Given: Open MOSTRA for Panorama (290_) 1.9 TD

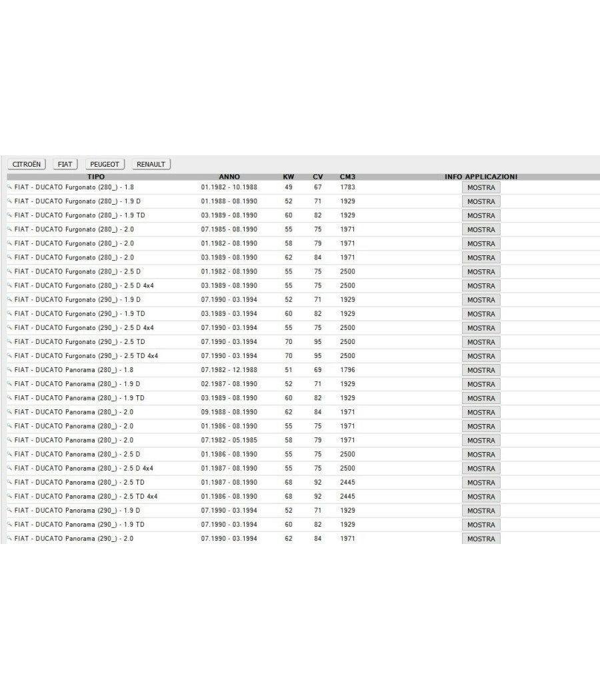Looking at the screenshot, I should point(481,525).
